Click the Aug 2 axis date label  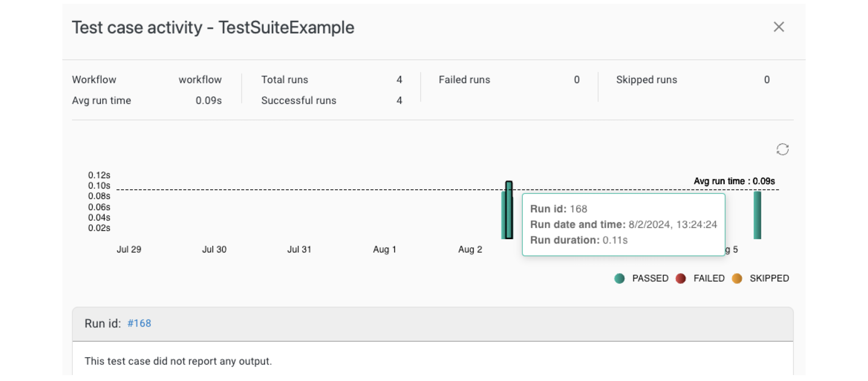coord(470,249)
